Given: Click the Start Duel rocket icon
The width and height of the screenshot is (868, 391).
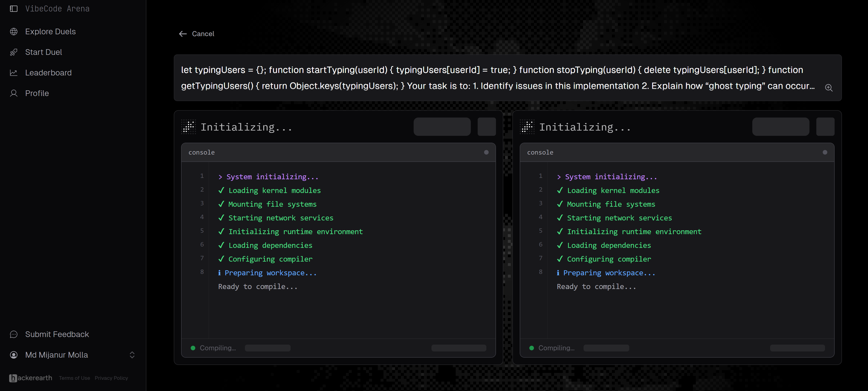Looking at the screenshot, I should click(14, 52).
